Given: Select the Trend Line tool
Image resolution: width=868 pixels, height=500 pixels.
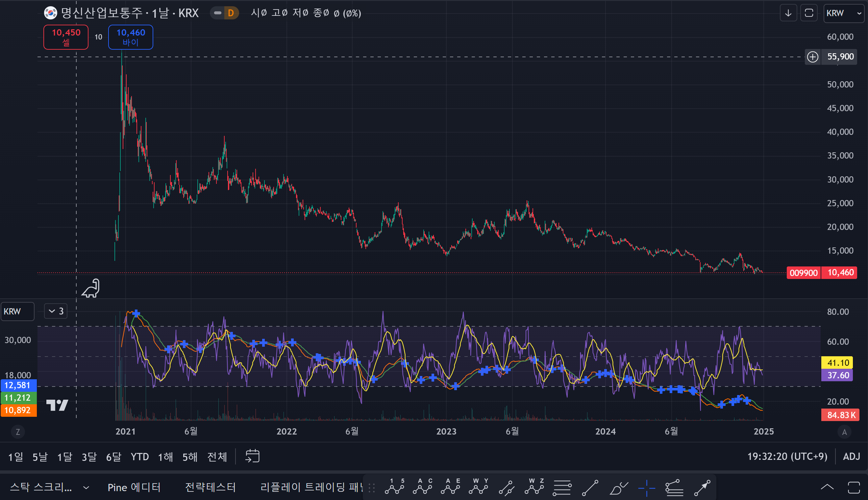Looking at the screenshot, I should pos(590,488).
